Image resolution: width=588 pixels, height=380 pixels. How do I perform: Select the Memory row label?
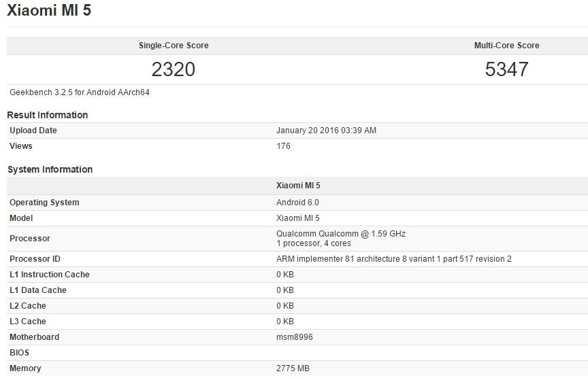[25, 368]
